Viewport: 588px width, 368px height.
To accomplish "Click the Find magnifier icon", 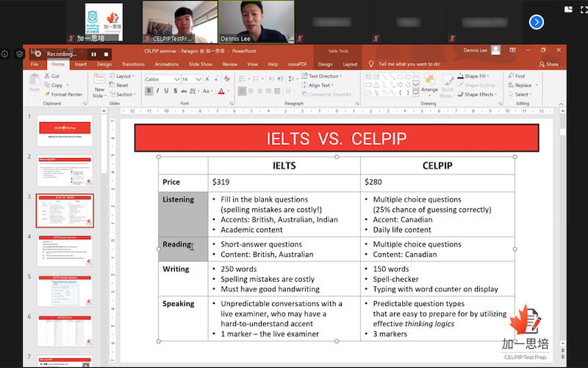I will (x=510, y=76).
